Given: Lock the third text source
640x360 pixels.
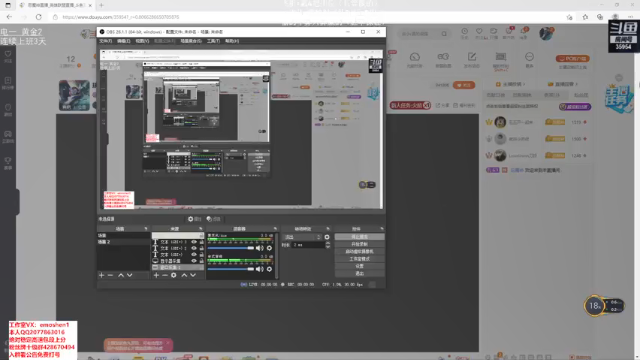Looking at the screenshot, I should (x=201, y=255).
